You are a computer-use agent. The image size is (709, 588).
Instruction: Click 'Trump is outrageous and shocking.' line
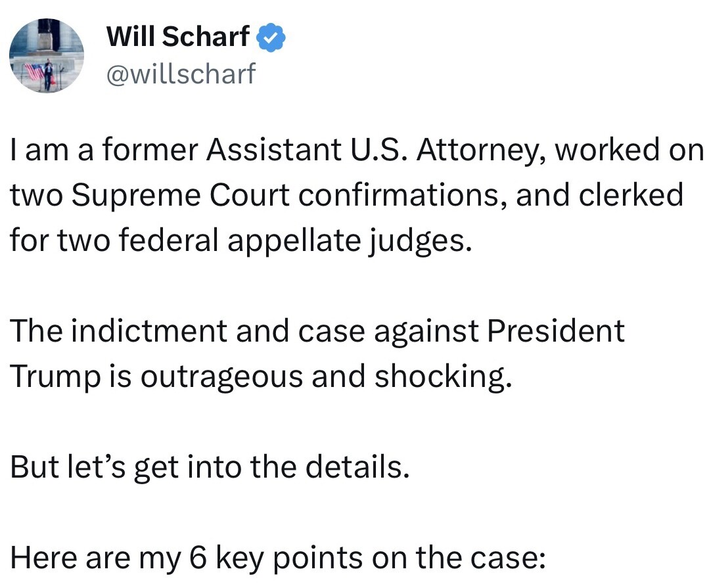tap(262, 376)
